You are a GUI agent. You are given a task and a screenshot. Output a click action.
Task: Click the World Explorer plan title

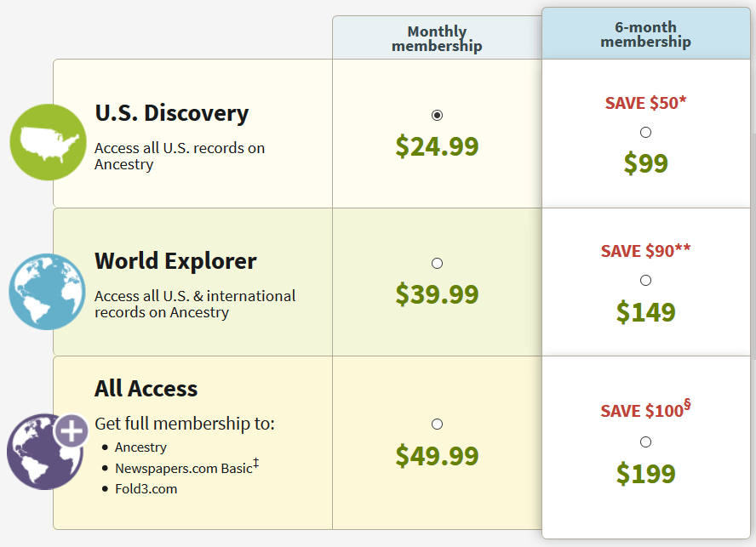click(x=175, y=260)
